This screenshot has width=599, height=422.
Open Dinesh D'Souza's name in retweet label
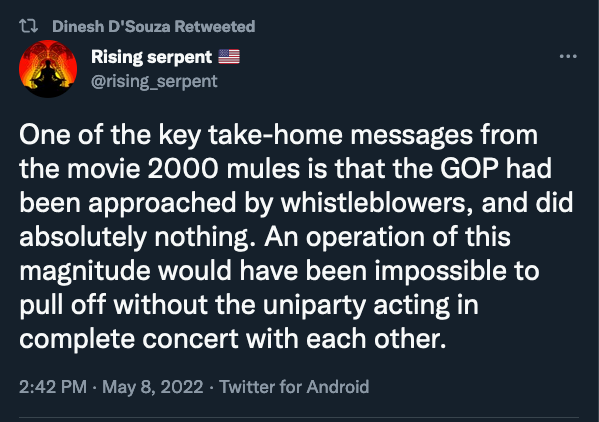click(x=111, y=26)
